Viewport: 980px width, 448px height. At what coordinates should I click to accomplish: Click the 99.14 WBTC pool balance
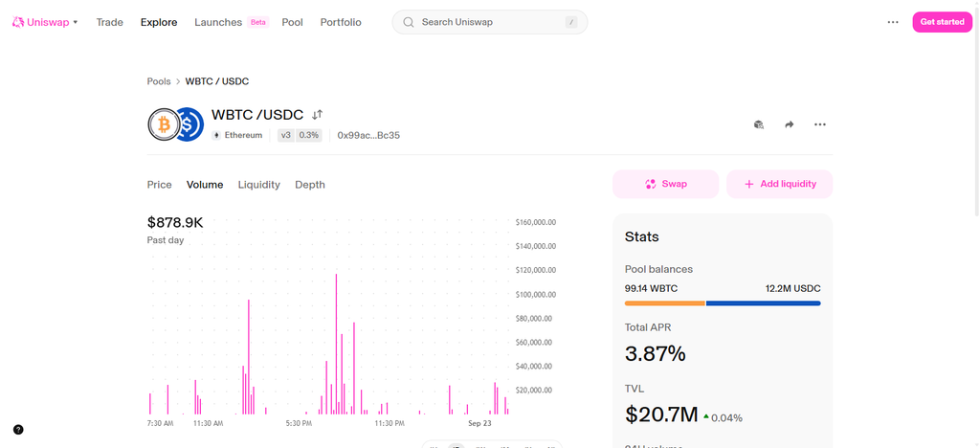(651, 289)
